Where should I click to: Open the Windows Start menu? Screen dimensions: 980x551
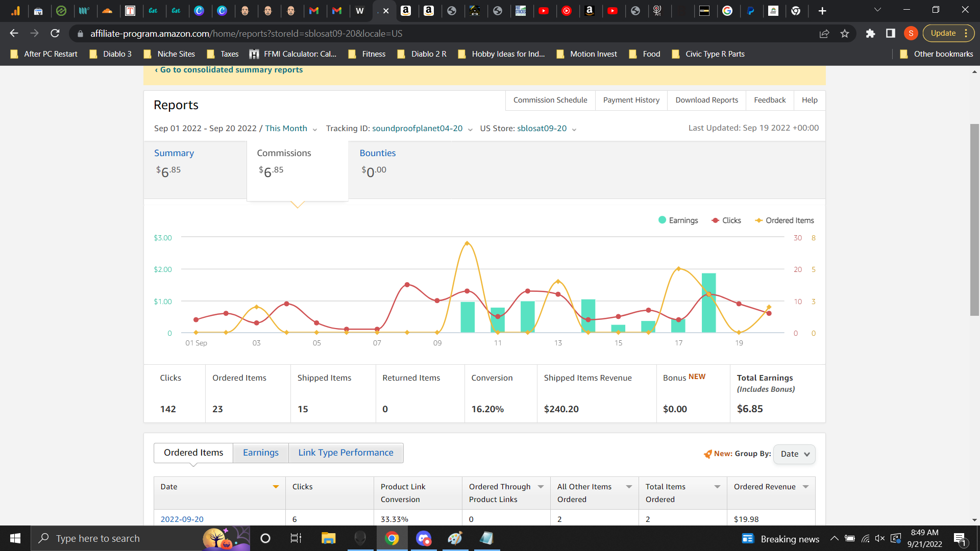15,538
